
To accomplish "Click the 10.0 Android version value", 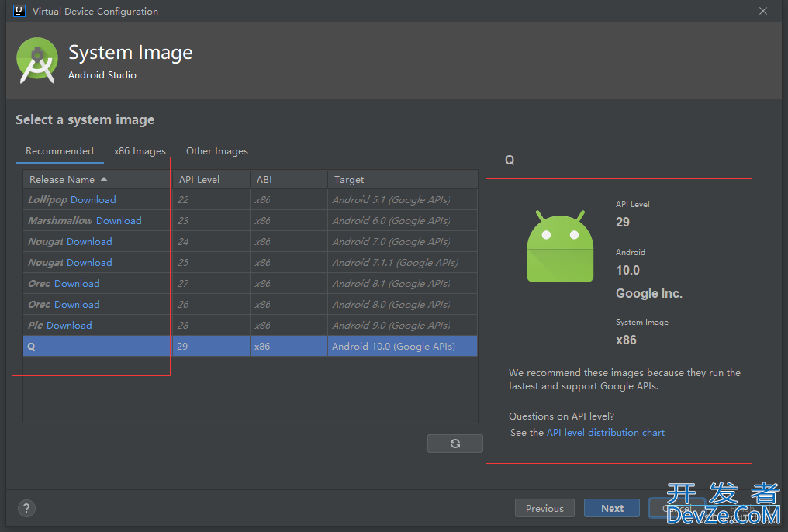I will 627,271.
